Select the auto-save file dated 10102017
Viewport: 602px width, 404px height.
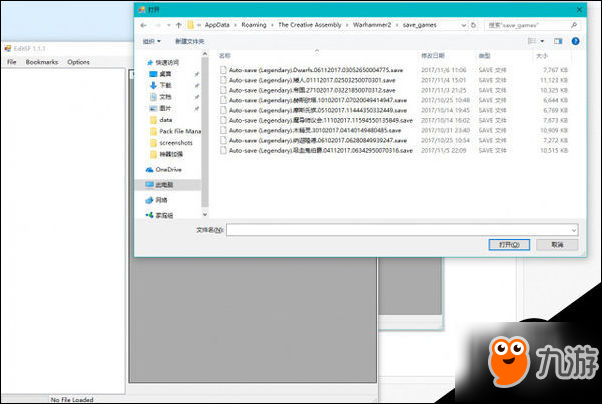tap(318, 100)
